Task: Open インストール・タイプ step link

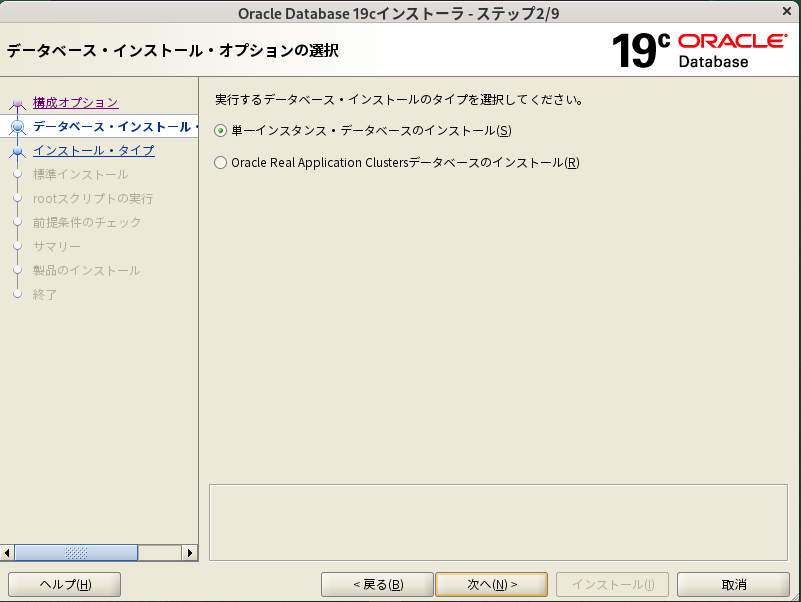Action: [93, 151]
